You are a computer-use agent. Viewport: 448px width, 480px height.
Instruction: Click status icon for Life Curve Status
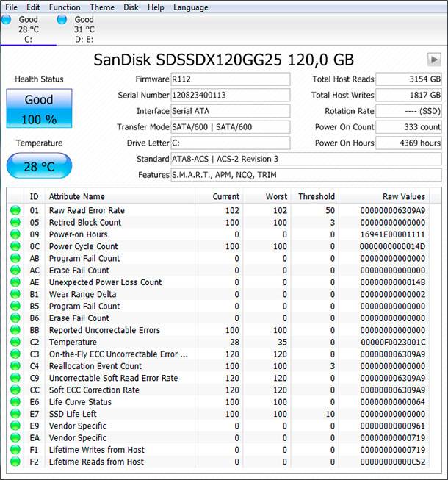[x=15, y=401]
